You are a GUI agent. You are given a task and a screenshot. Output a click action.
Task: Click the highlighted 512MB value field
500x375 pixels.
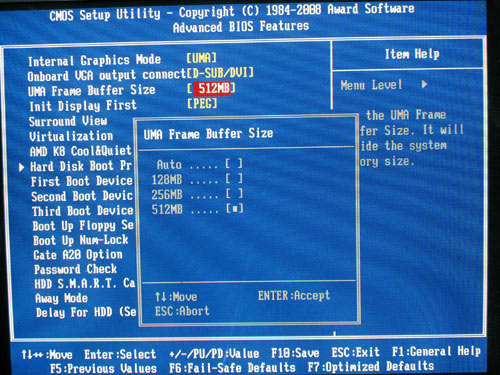pos(211,89)
